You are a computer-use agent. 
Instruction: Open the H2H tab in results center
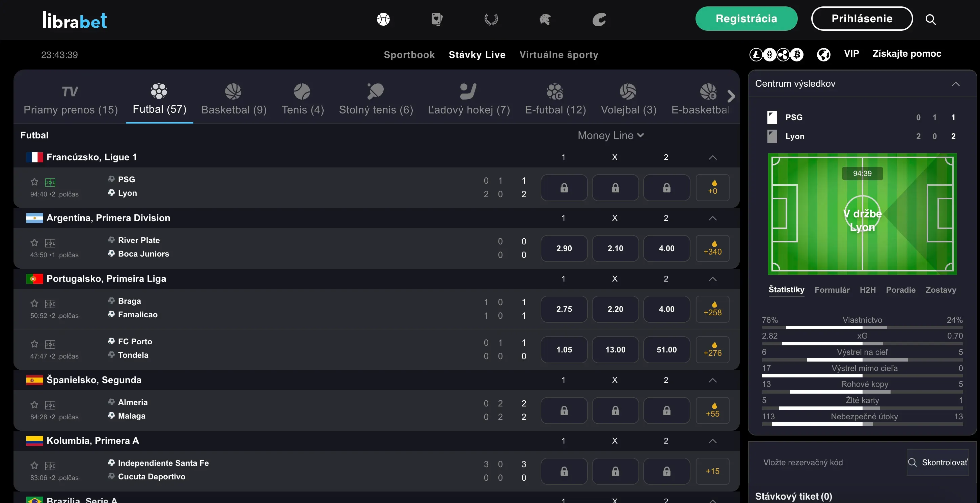pos(867,290)
